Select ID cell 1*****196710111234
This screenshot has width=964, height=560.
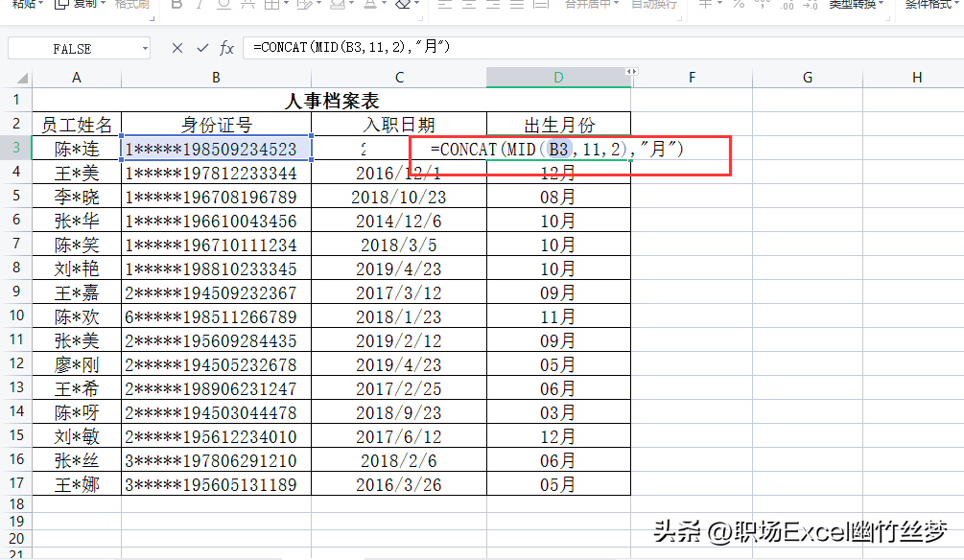(x=217, y=244)
